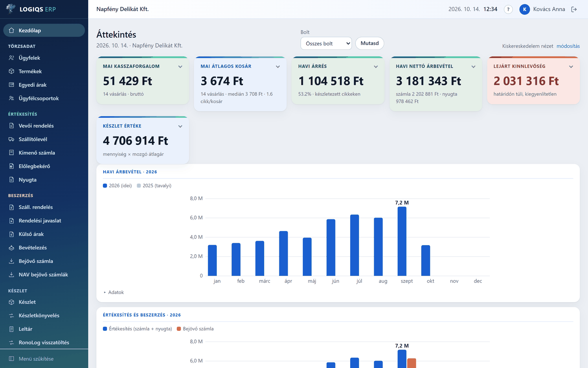This screenshot has width=588, height=368.
Task: Expand the Havi nettó árbevétel card chevron
Action: click(x=473, y=67)
